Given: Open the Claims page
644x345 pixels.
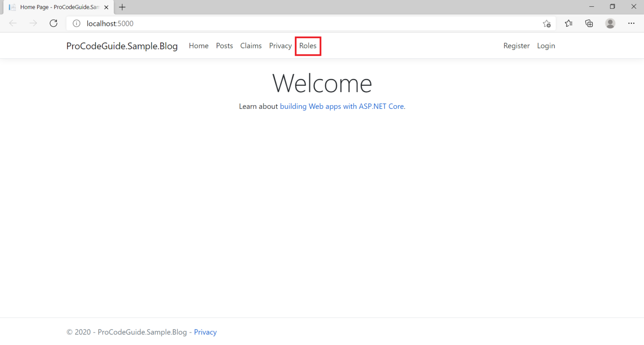Looking at the screenshot, I should click(x=251, y=46).
